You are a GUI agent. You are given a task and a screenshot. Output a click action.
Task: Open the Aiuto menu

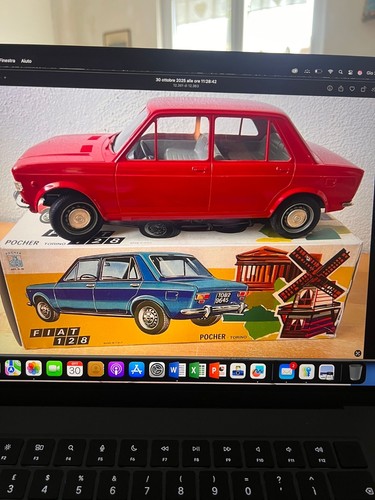tap(26, 61)
